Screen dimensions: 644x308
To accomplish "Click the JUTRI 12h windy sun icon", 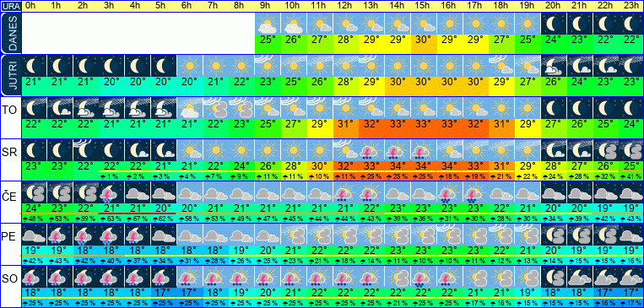I will [346, 65].
